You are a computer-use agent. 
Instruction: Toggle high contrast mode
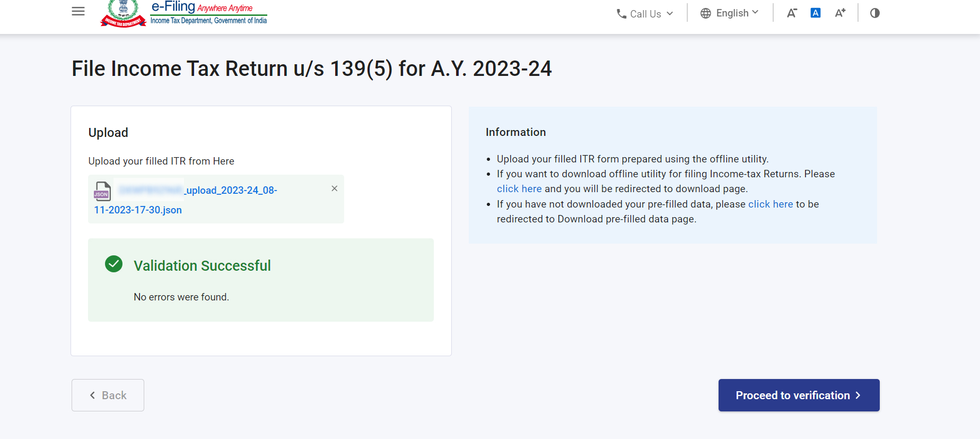[874, 13]
